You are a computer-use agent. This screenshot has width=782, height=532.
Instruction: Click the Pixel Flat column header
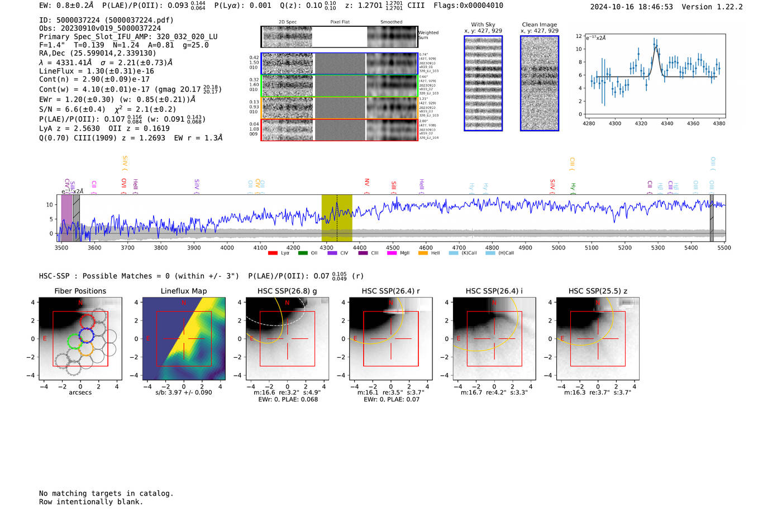point(340,22)
